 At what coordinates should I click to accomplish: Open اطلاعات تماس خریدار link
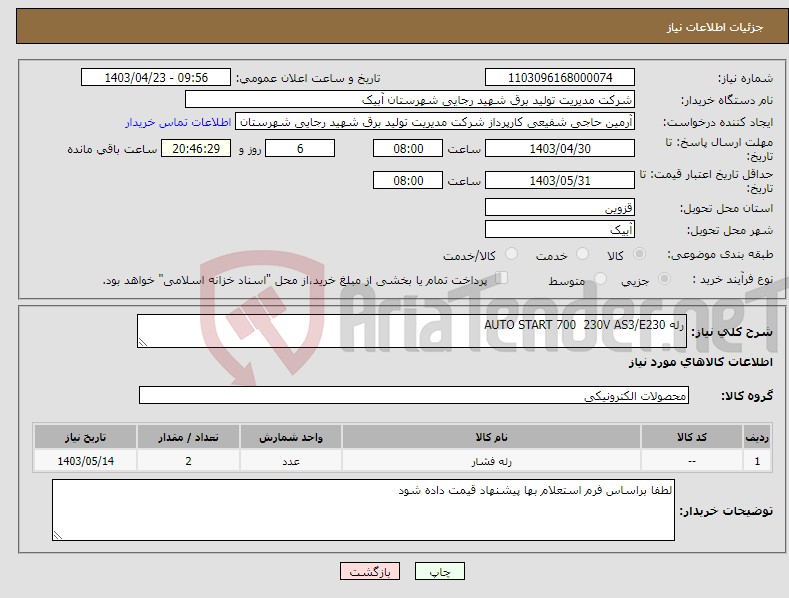(x=178, y=122)
